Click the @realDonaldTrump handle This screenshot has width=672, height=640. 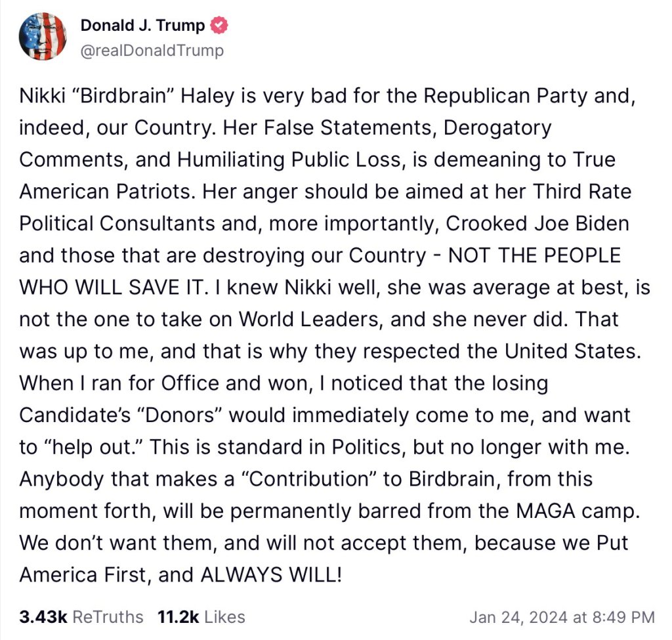[x=152, y=50]
